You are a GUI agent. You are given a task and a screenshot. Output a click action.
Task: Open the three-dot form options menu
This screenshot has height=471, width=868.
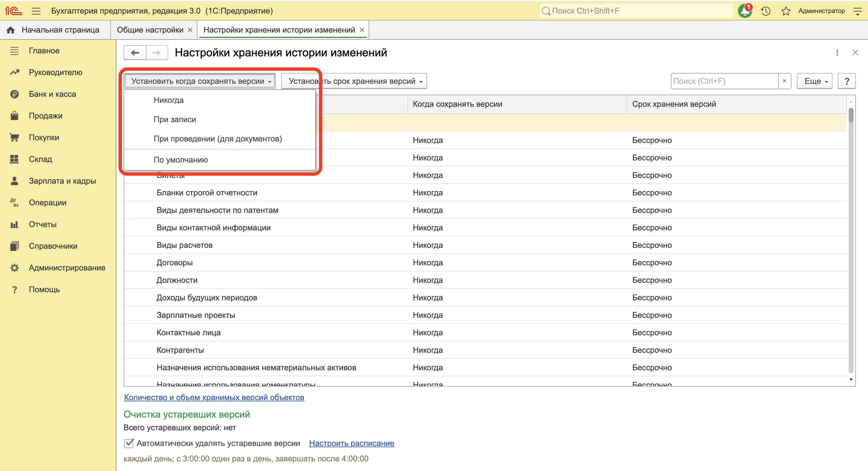pyautogui.click(x=837, y=52)
